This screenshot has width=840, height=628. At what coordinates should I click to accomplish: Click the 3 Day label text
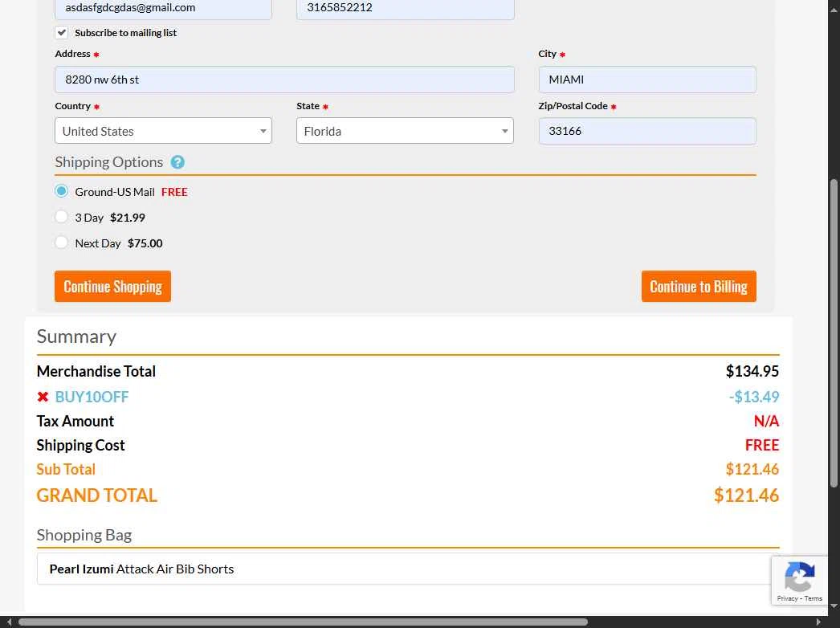(89, 218)
